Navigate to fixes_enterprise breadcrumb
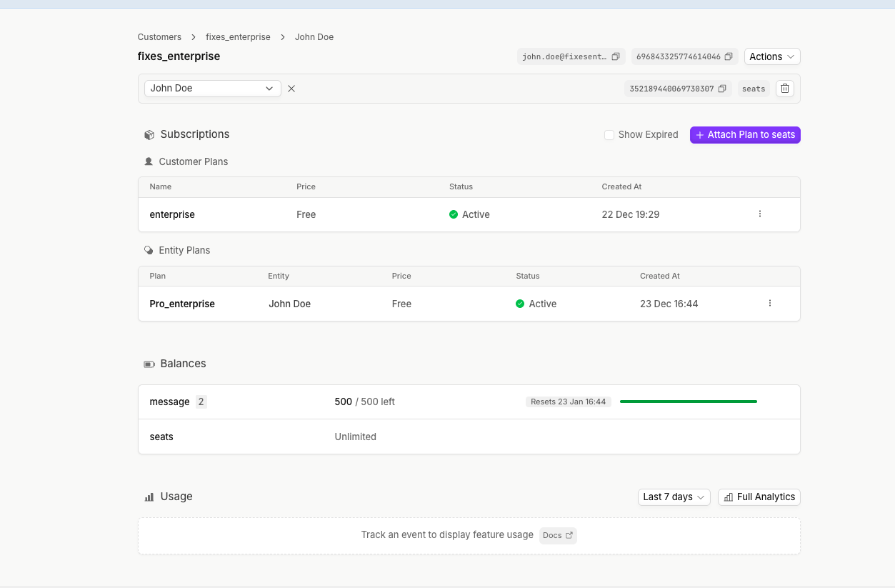895x588 pixels. (238, 37)
